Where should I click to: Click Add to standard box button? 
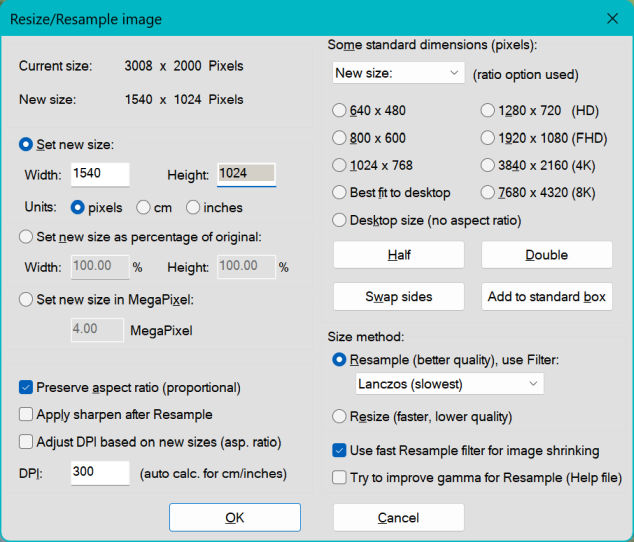[x=546, y=297]
